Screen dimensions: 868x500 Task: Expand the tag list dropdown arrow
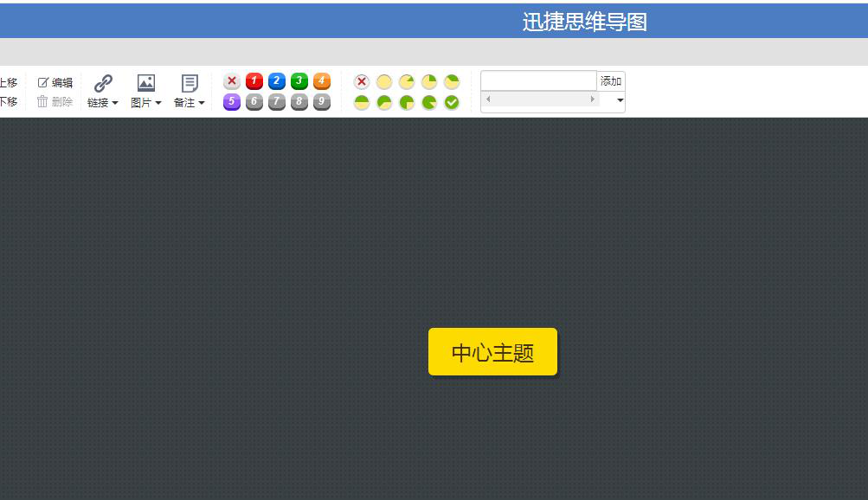[x=620, y=100]
